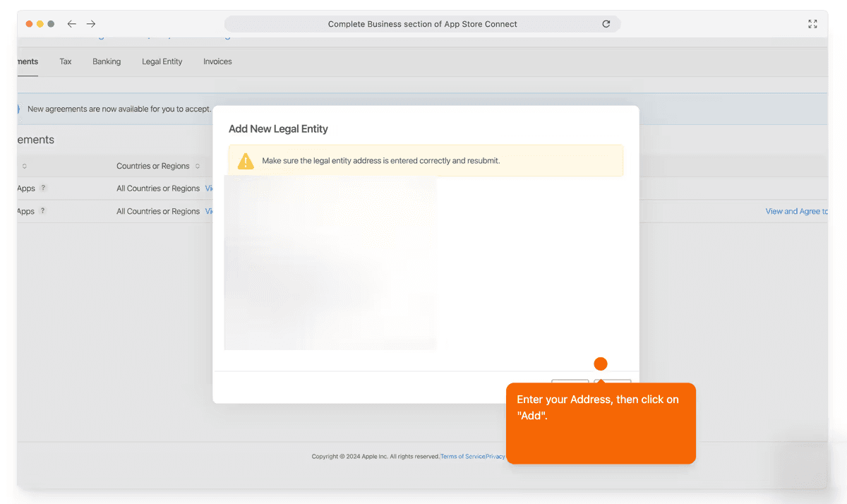Select the Legal Entity tab
Image resolution: width=847 pixels, height=504 pixels.
[162, 61]
